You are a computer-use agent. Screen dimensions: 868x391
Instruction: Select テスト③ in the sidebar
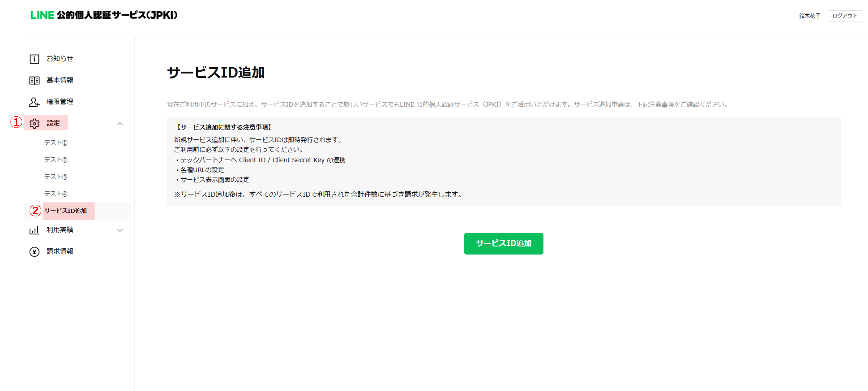click(x=56, y=177)
